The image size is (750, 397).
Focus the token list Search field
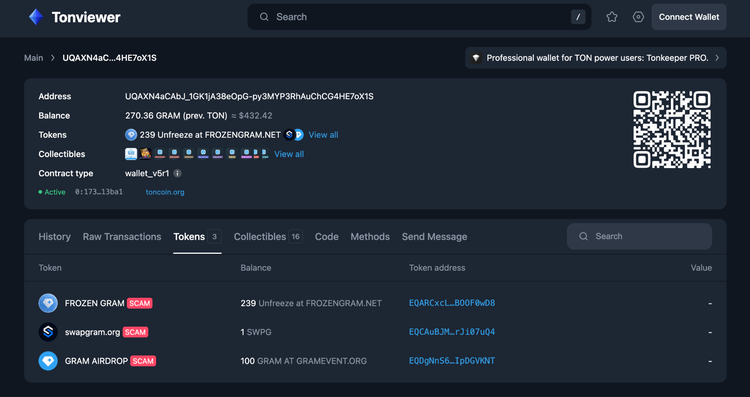pos(640,236)
